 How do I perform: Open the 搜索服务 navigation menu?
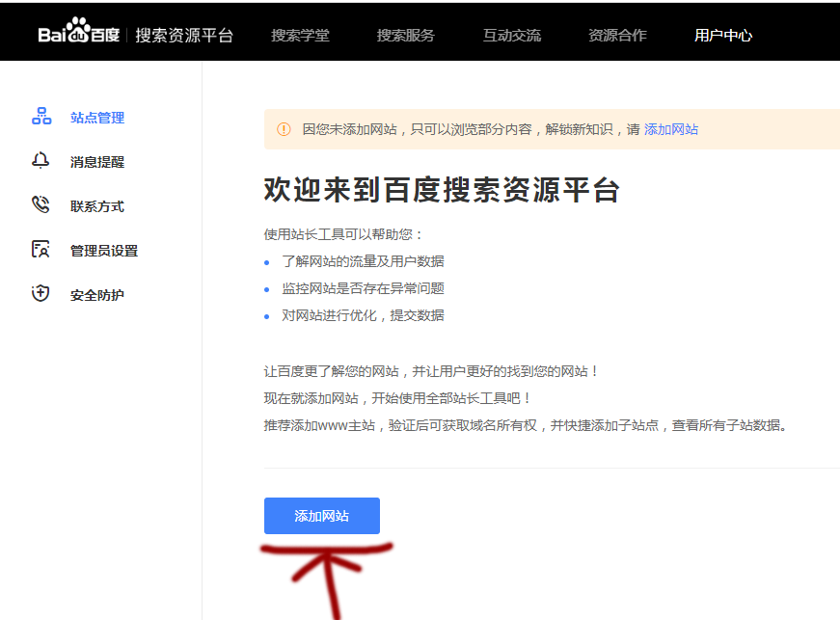click(x=405, y=36)
